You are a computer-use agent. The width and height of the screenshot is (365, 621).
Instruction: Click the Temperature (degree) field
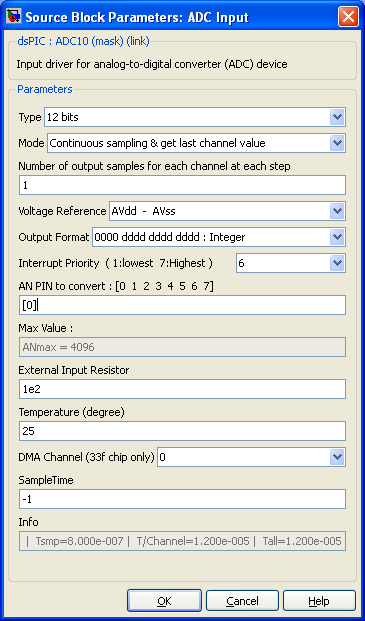[182, 431]
